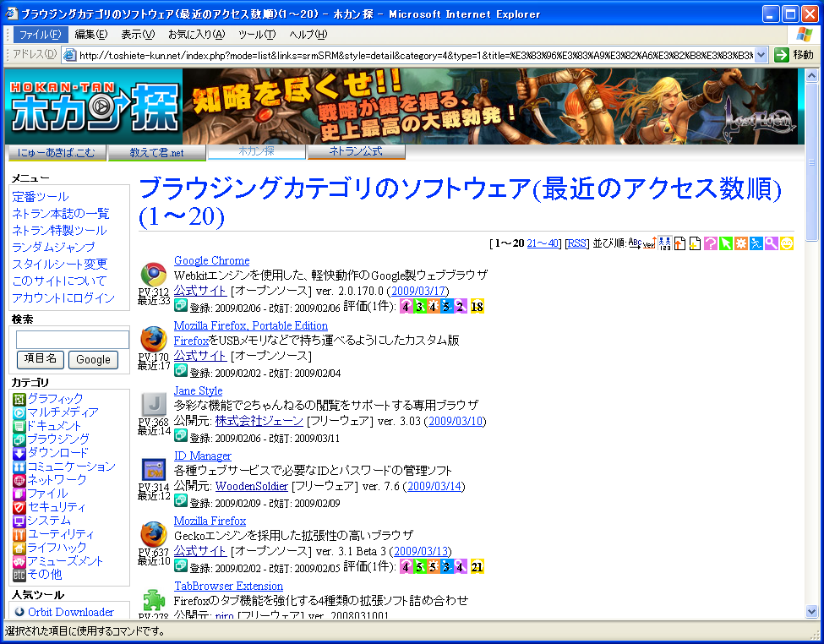Screen dimensions: 824x644
Task: Click the ネットワーク globe category icon
Action: tap(19, 481)
